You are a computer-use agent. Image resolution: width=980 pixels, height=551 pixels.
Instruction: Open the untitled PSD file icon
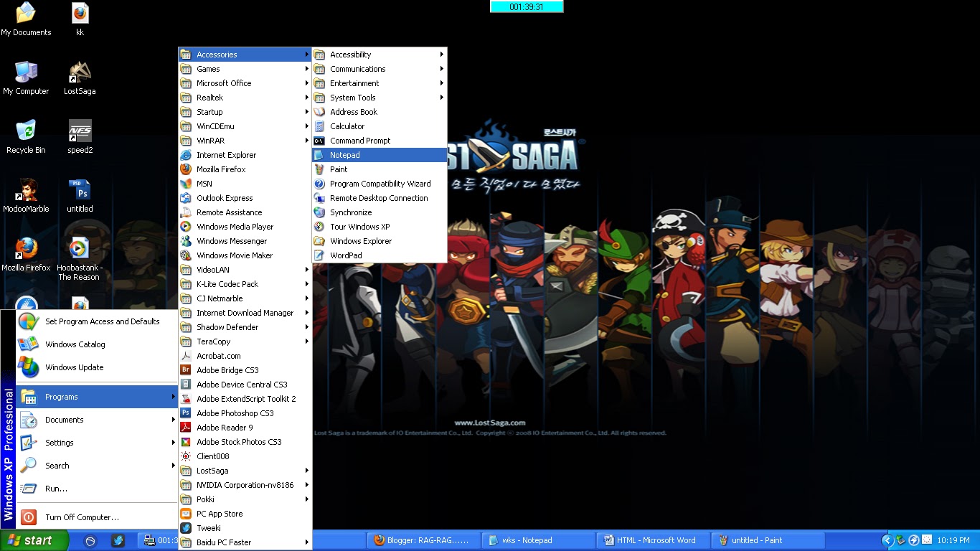point(80,196)
